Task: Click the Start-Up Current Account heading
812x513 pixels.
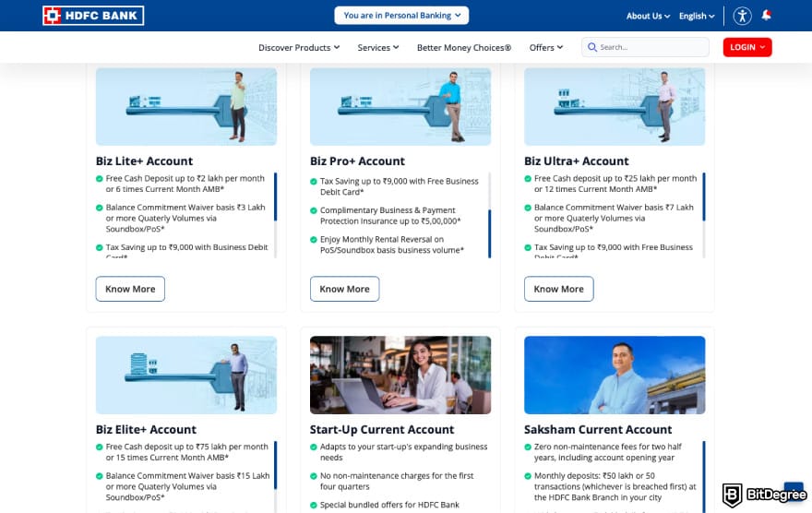Action: tap(382, 430)
